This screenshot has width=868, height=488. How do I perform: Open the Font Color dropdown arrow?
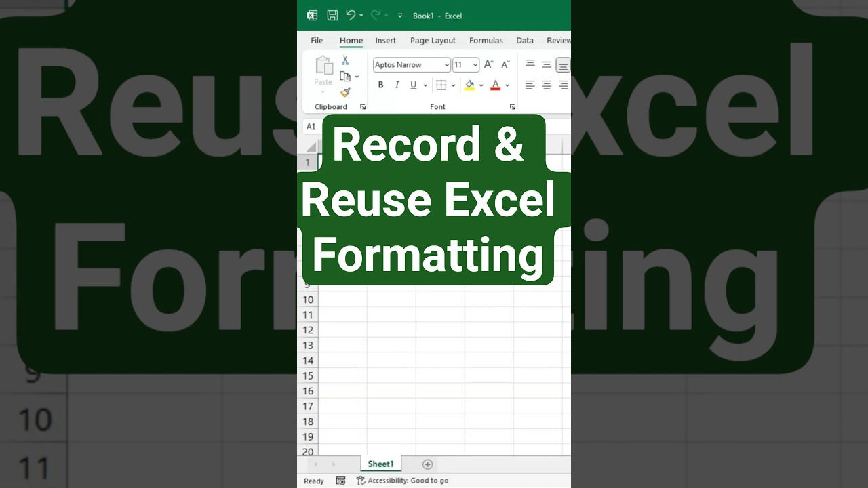(507, 85)
